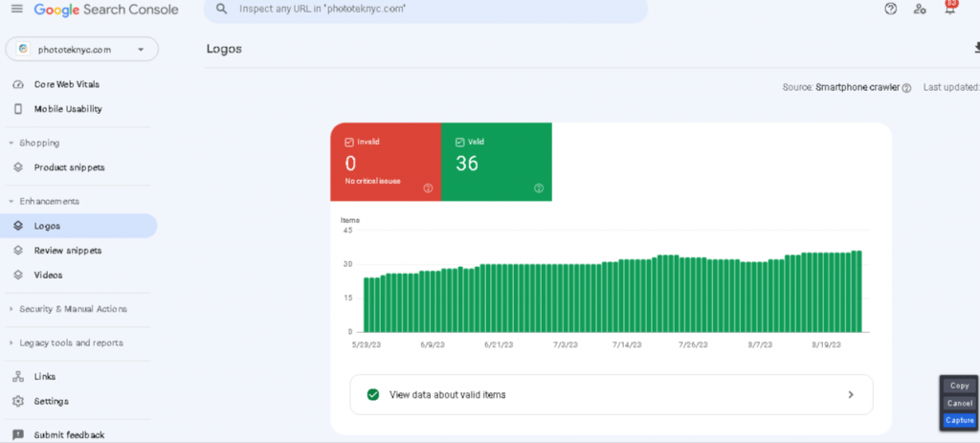Click the Mobile Usability phone icon

click(18, 109)
